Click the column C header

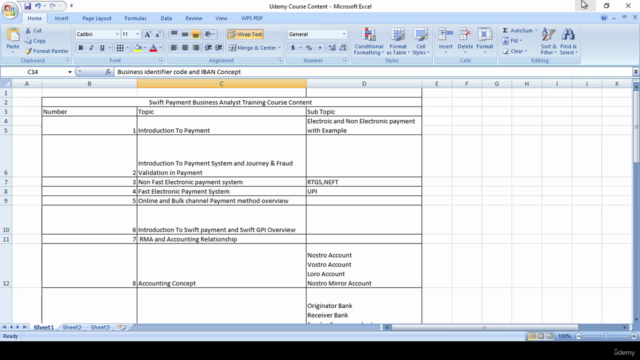point(222,84)
